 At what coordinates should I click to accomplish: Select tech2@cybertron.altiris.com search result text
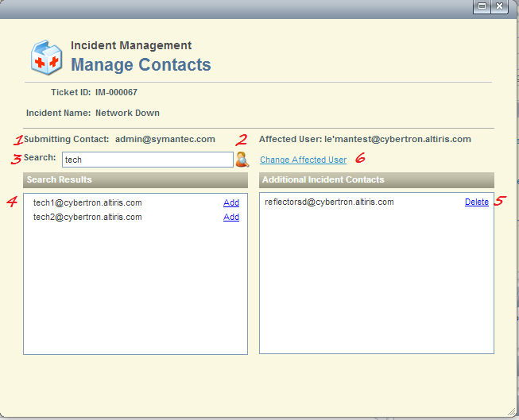87,217
